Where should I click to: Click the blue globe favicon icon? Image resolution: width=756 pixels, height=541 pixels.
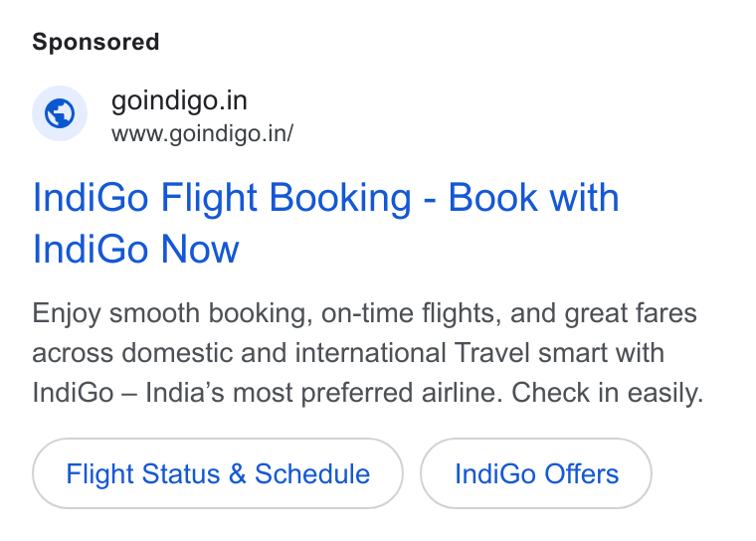(x=60, y=113)
